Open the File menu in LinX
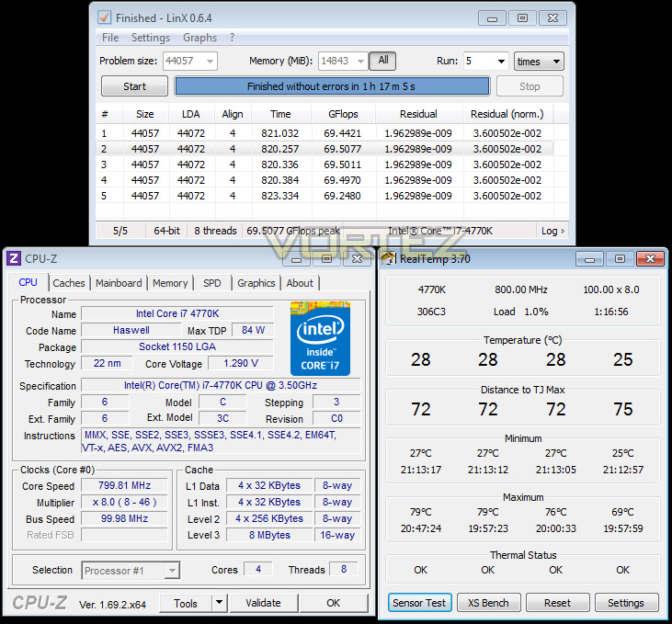Screen dimensions: 672x624 (110, 38)
